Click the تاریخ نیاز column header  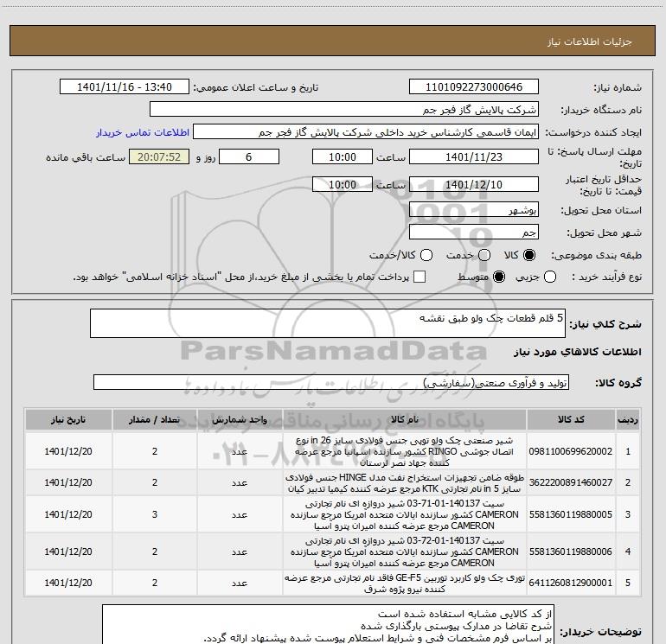68,419
